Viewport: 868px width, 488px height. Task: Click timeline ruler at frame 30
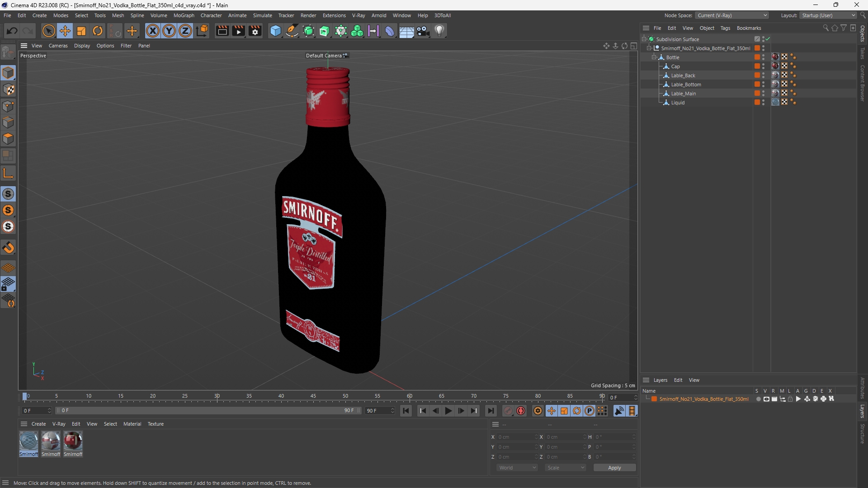[217, 397]
